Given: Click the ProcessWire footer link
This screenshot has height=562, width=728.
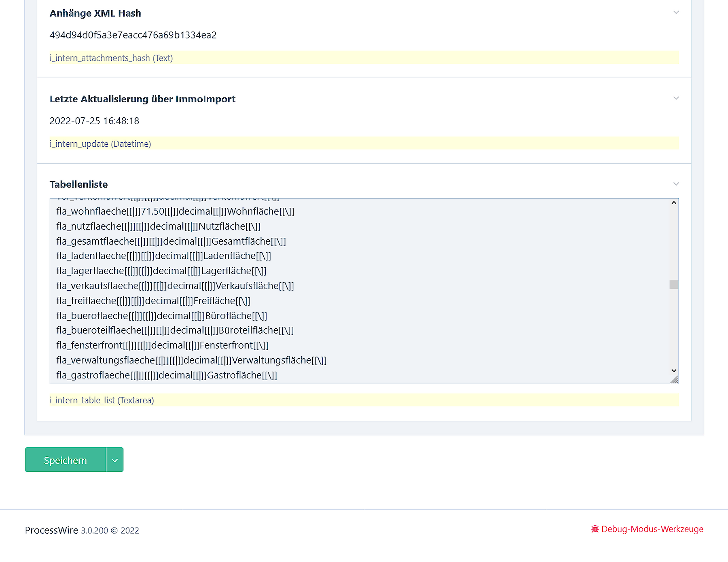Looking at the screenshot, I should [x=51, y=530].
